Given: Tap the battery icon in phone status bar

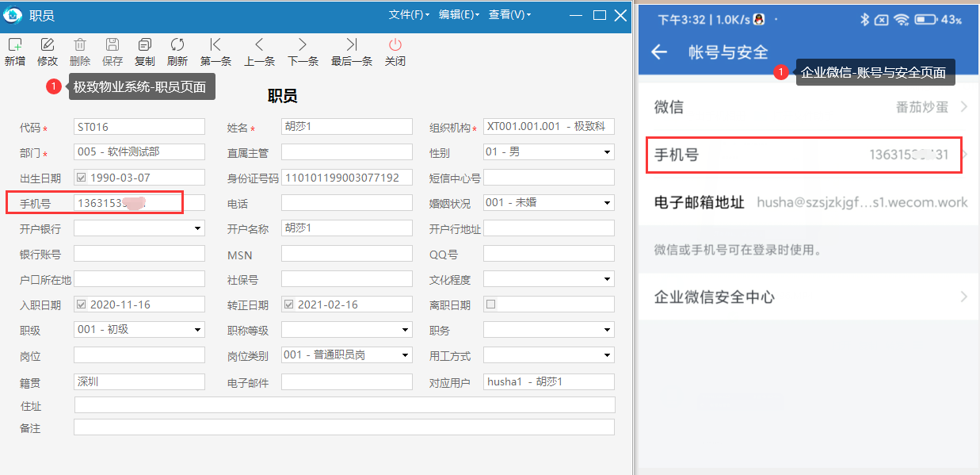Looking at the screenshot, I should (925, 19).
